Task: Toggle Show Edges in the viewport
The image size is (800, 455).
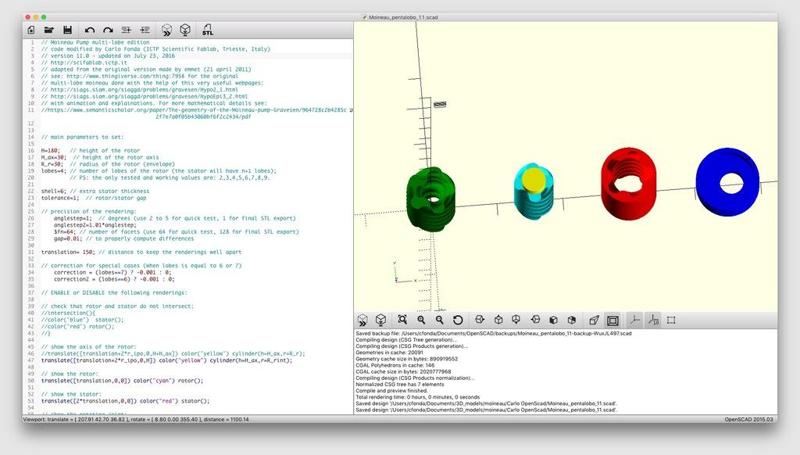Action: 671,320
